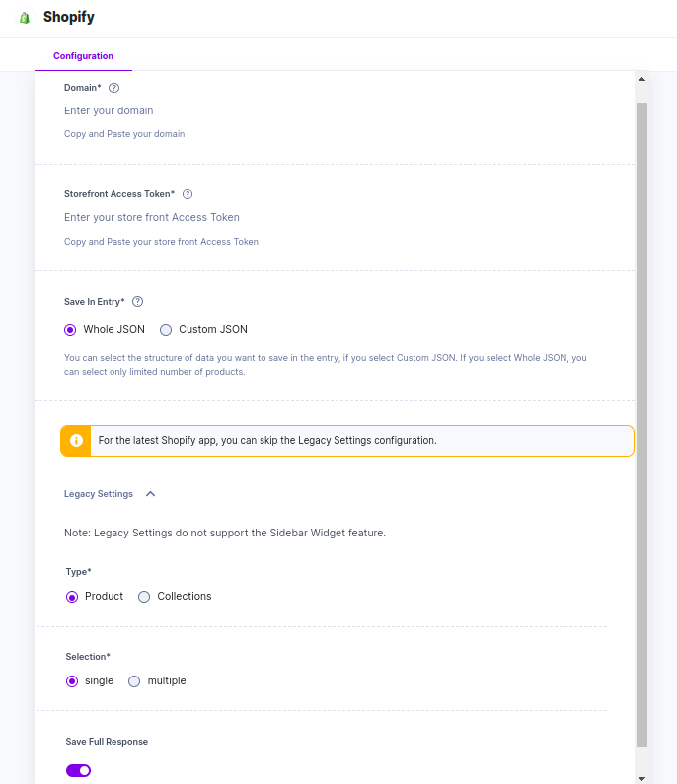The image size is (677, 784).
Task: Click the 'Domain*' label
Action: 83,88
